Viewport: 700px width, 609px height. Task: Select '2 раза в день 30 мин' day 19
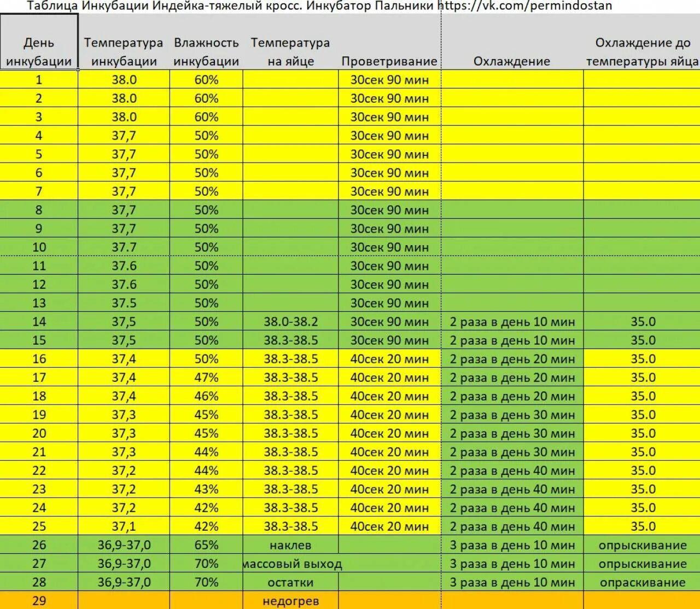click(512, 415)
